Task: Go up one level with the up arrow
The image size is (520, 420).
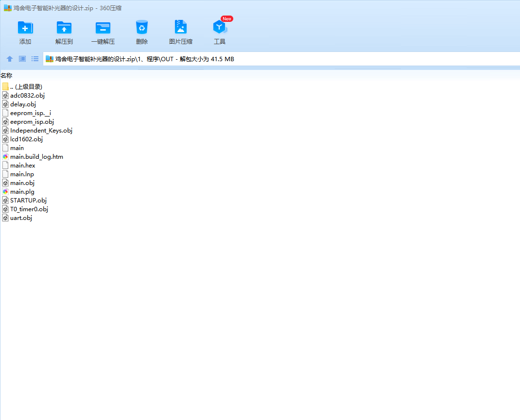Action: [x=10, y=59]
